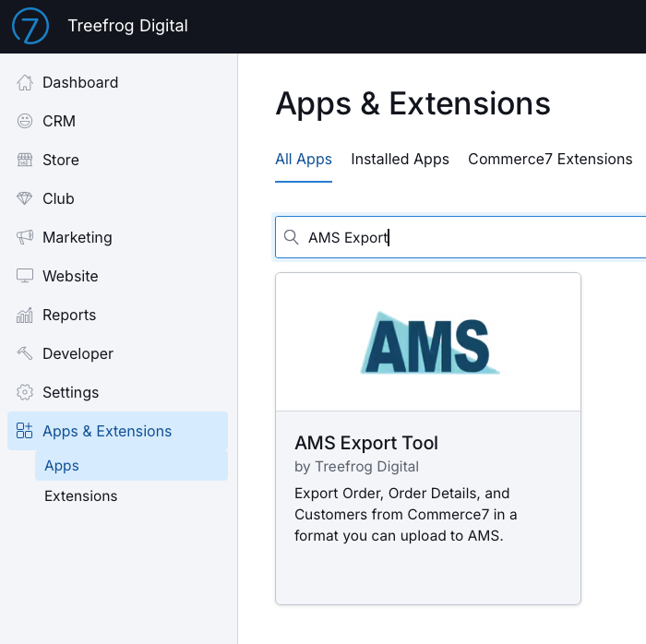
Task: Click the search magnifier icon
Action: tap(292, 237)
